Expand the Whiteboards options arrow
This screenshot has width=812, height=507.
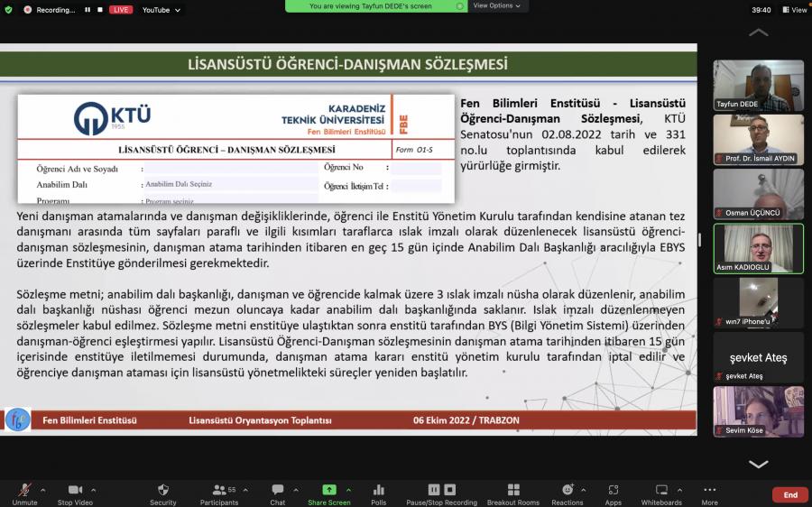pos(679,490)
